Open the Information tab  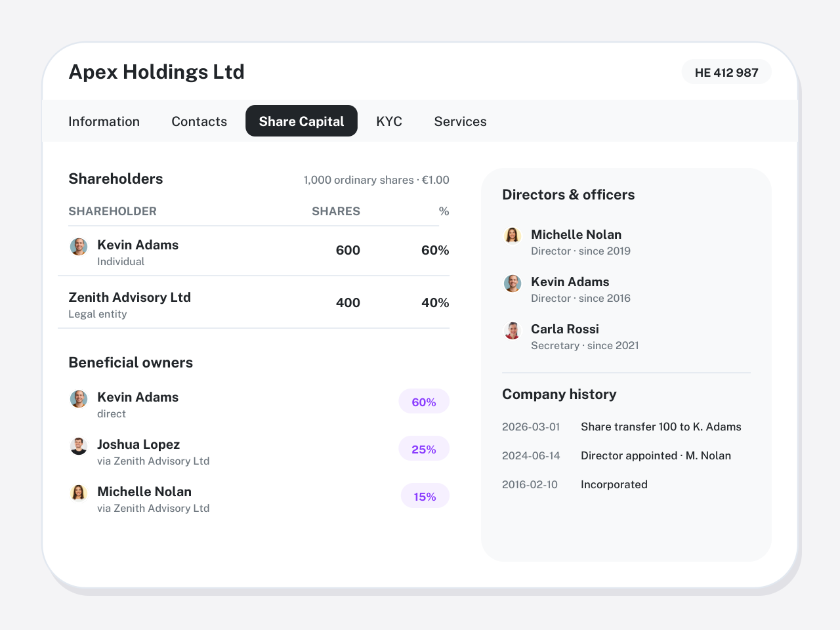pyautogui.click(x=104, y=121)
